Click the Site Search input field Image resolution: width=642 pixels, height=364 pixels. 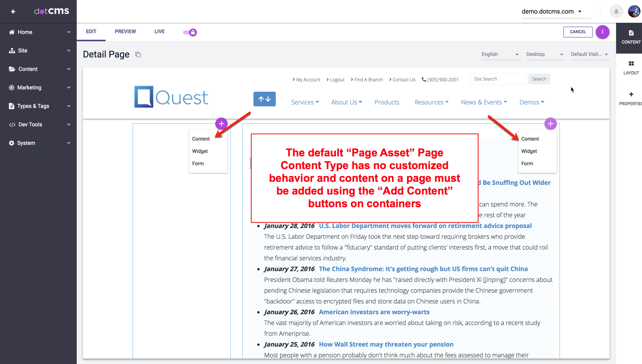click(x=498, y=79)
